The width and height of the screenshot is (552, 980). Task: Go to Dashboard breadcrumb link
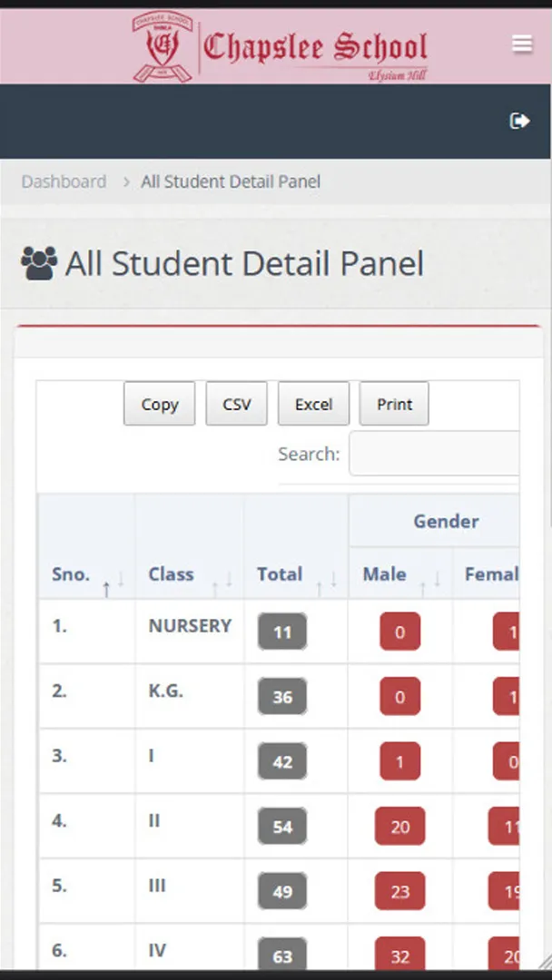point(64,181)
